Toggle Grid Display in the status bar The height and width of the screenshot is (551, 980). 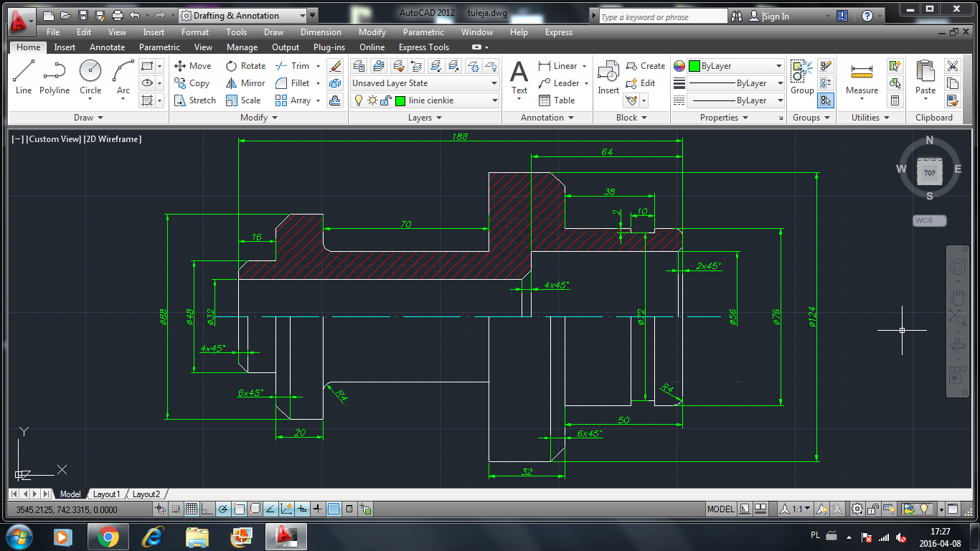pos(192,509)
